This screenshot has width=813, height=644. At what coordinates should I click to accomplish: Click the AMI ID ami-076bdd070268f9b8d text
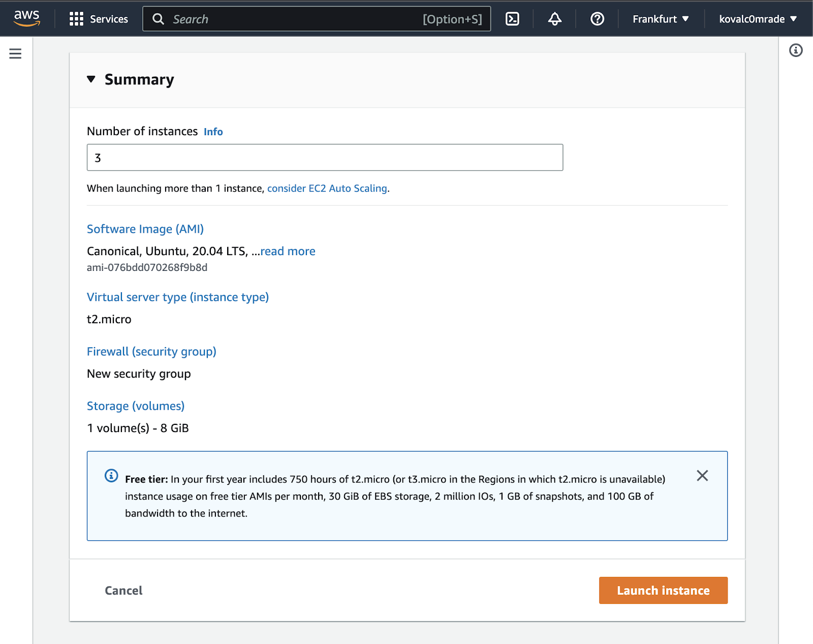tap(147, 267)
